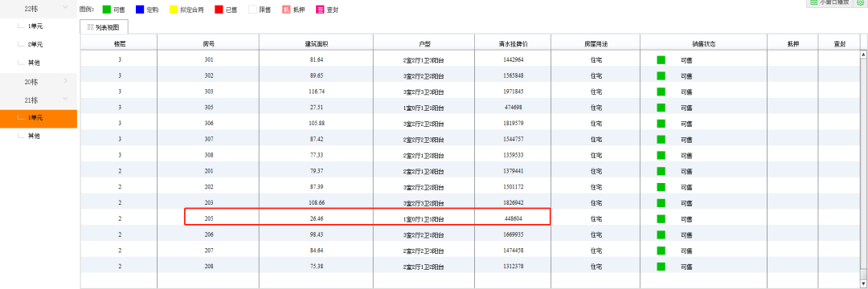Expand the 20栋 building chevron

(66, 81)
